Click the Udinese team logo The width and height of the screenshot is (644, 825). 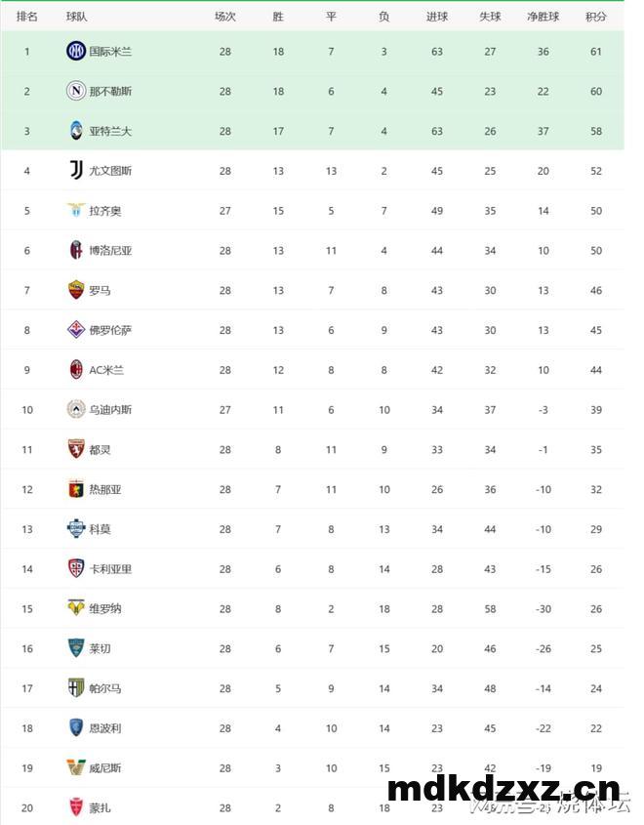pos(76,409)
